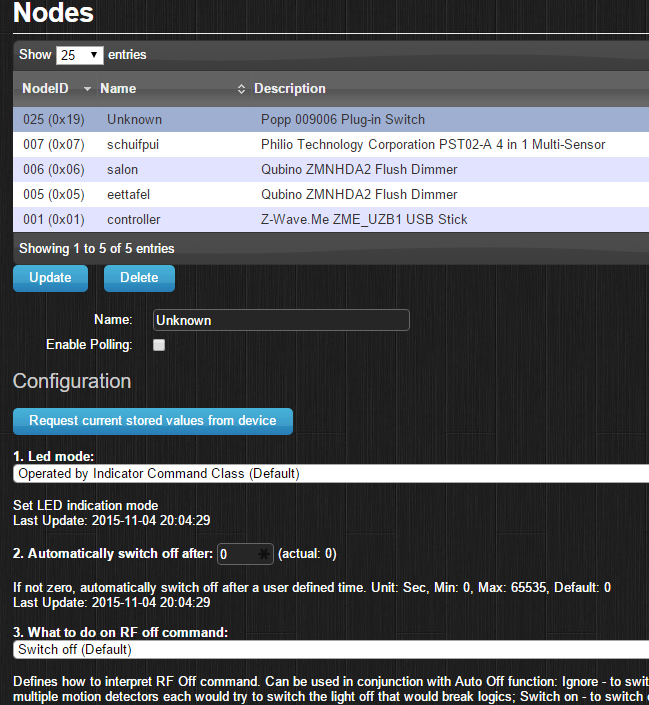
Task: Click the controller name cell
Action: [x=134, y=220]
